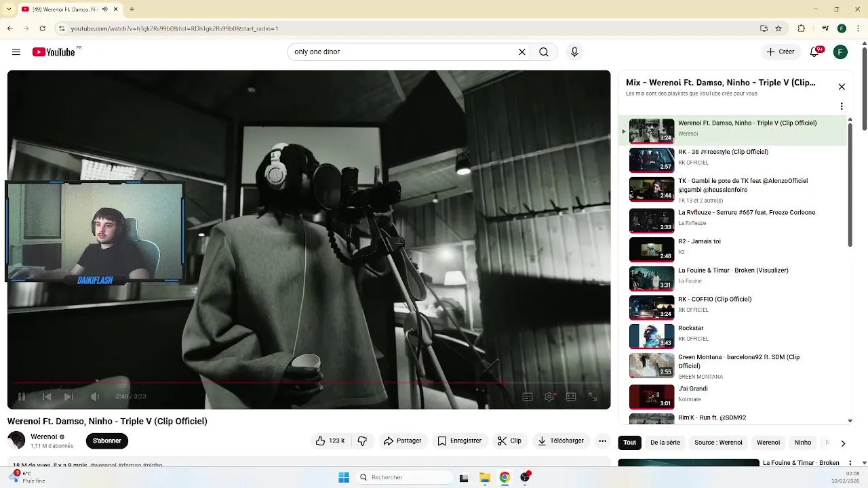Pause the video
Image resolution: width=868 pixels, height=488 pixels.
click(22, 396)
